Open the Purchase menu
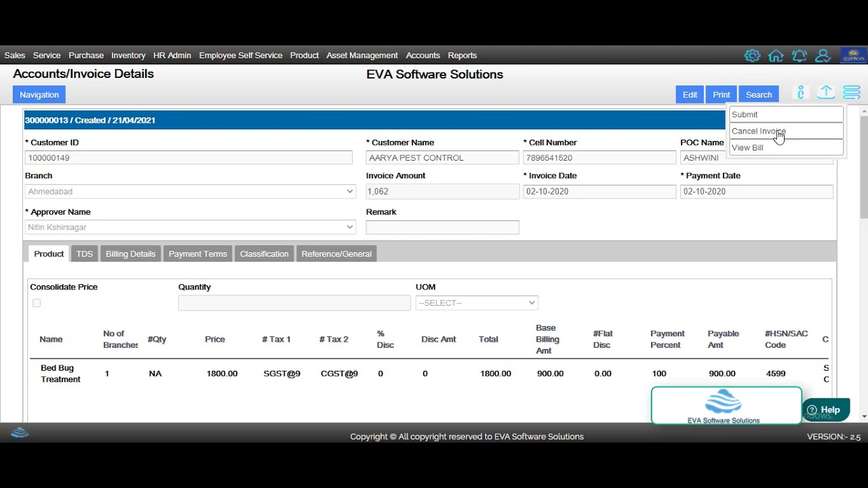868x488 pixels. click(x=86, y=56)
